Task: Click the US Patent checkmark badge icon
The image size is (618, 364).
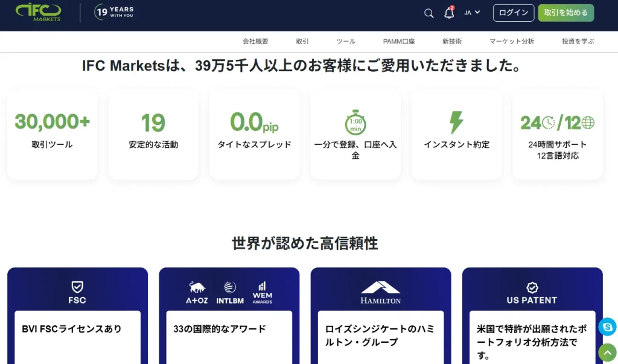Action: [532, 287]
